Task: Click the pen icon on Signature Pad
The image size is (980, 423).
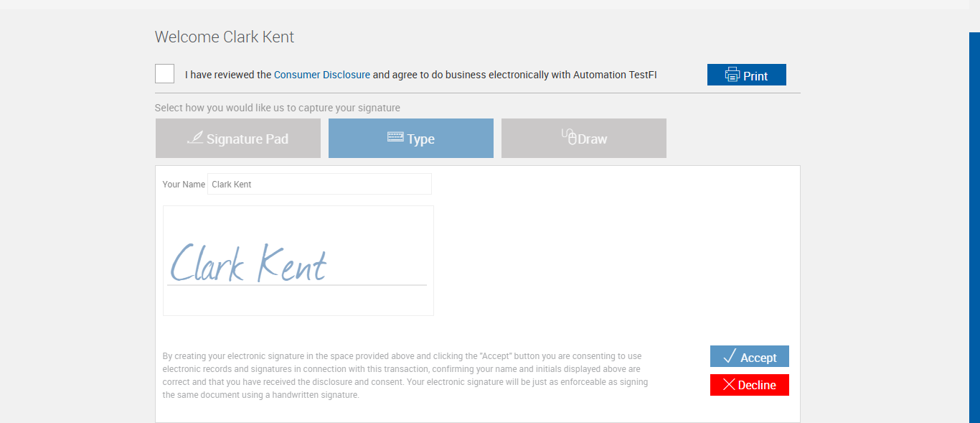Action: pyautogui.click(x=195, y=137)
